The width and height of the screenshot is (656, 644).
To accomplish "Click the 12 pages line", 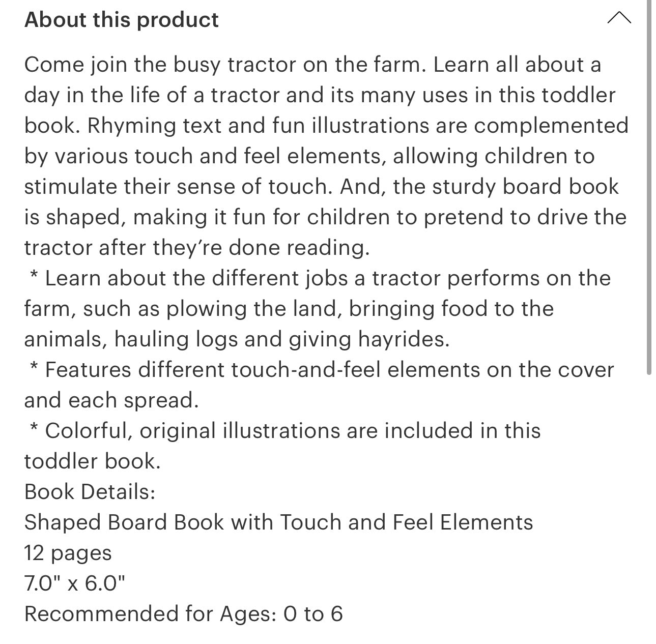I will coord(68,553).
